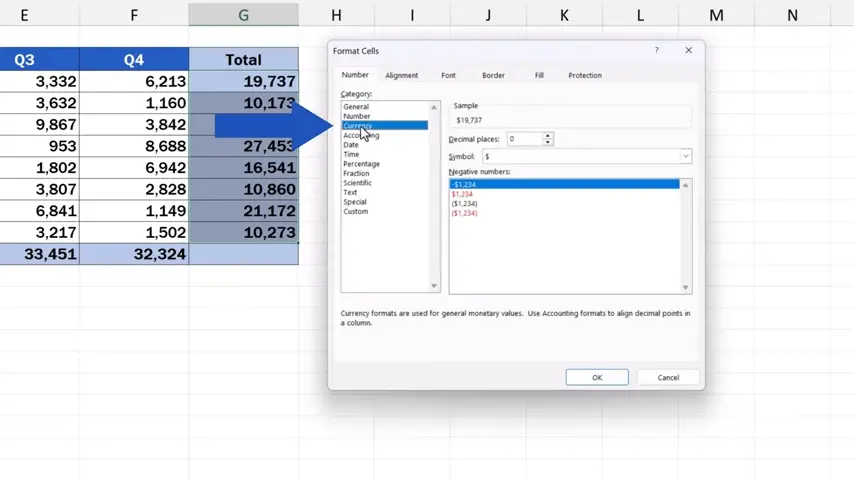Select column K header
This screenshot has width=854, height=480.
564,15
